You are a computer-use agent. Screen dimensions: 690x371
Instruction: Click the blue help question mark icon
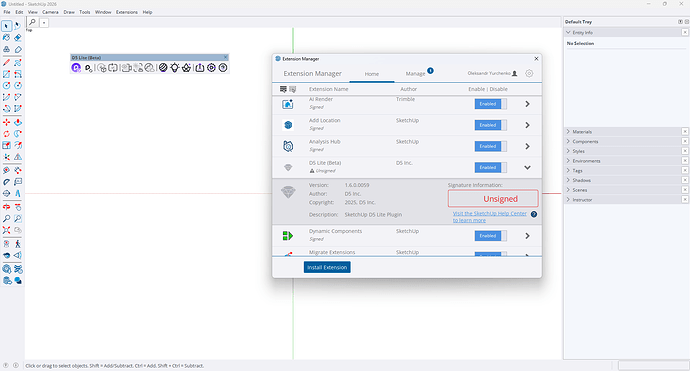click(534, 214)
